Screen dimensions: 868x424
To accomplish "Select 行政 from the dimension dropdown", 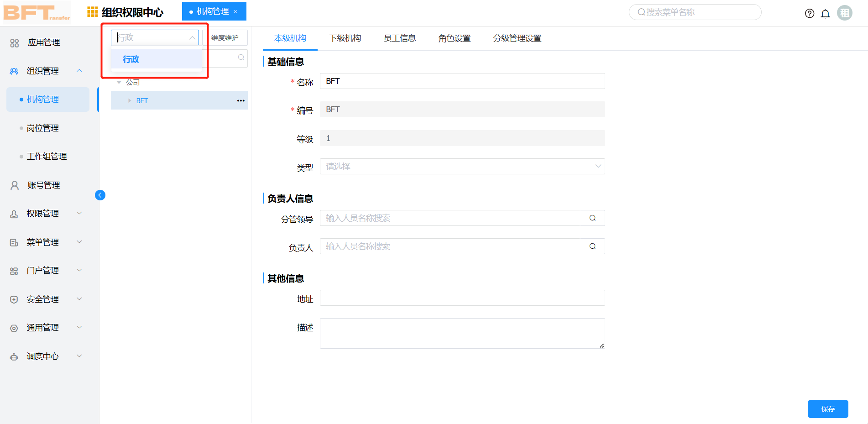I will tap(131, 59).
